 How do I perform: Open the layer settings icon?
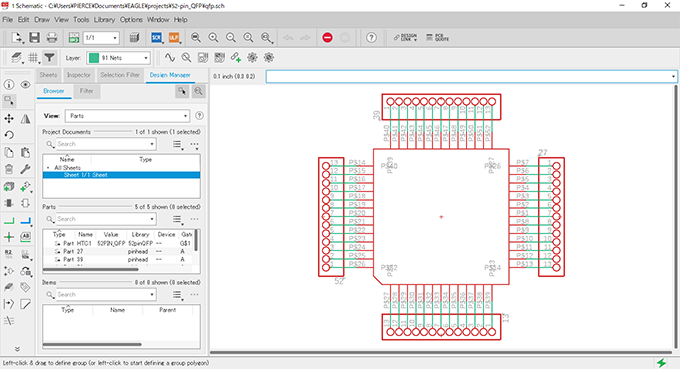(17, 58)
